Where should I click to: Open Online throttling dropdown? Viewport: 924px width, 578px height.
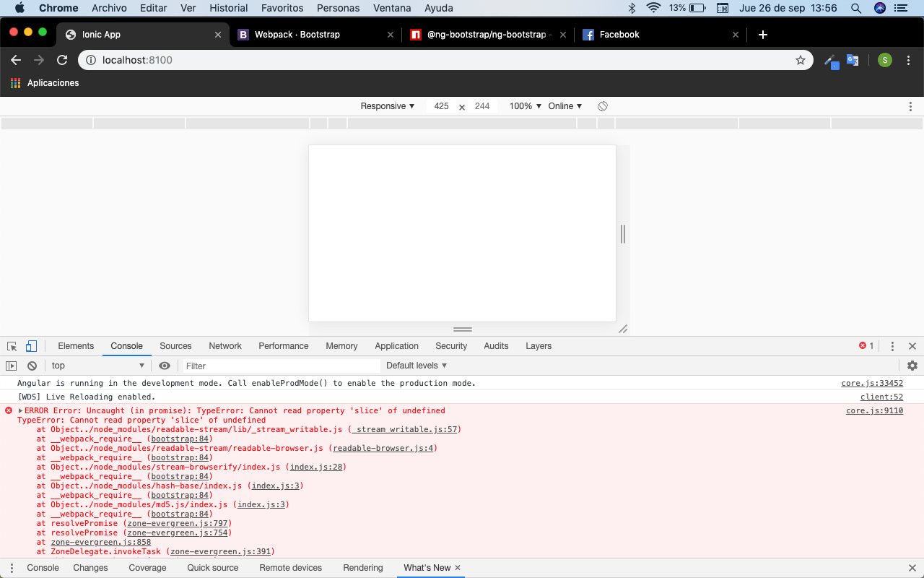(565, 106)
